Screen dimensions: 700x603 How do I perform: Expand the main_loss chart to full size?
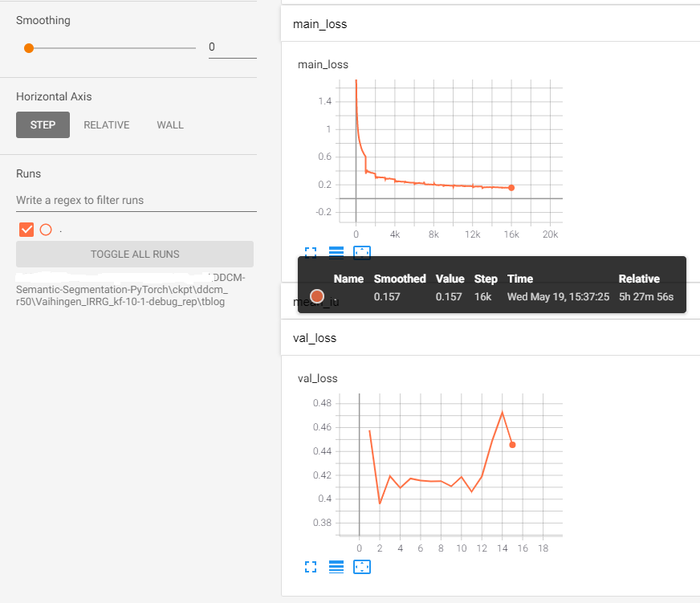click(311, 253)
